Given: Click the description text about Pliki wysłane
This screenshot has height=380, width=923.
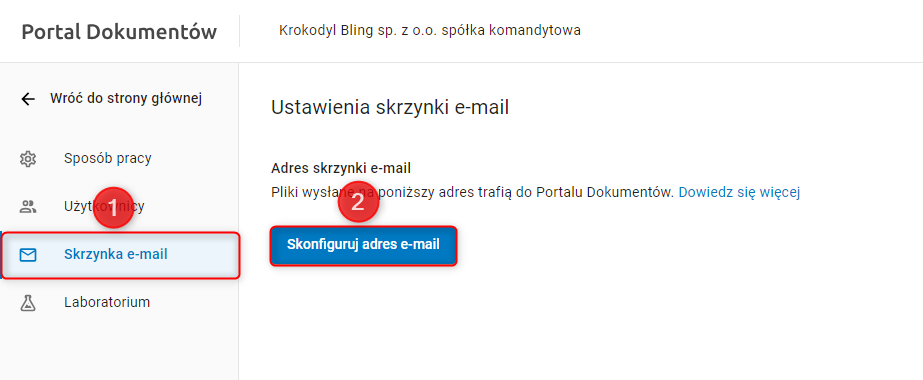Looking at the screenshot, I should tap(472, 192).
